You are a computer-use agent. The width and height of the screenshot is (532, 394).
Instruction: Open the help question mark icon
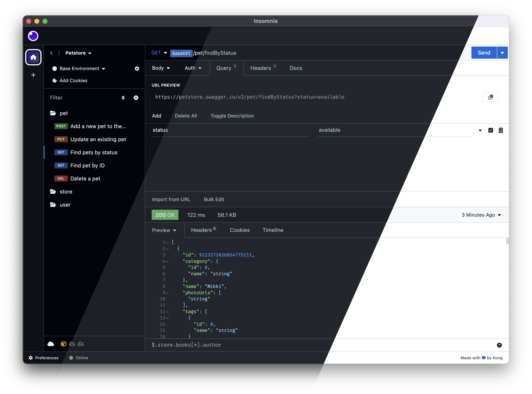point(499,345)
